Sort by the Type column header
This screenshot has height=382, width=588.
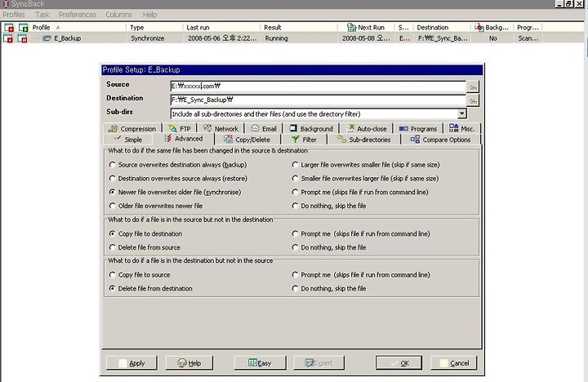click(155, 28)
